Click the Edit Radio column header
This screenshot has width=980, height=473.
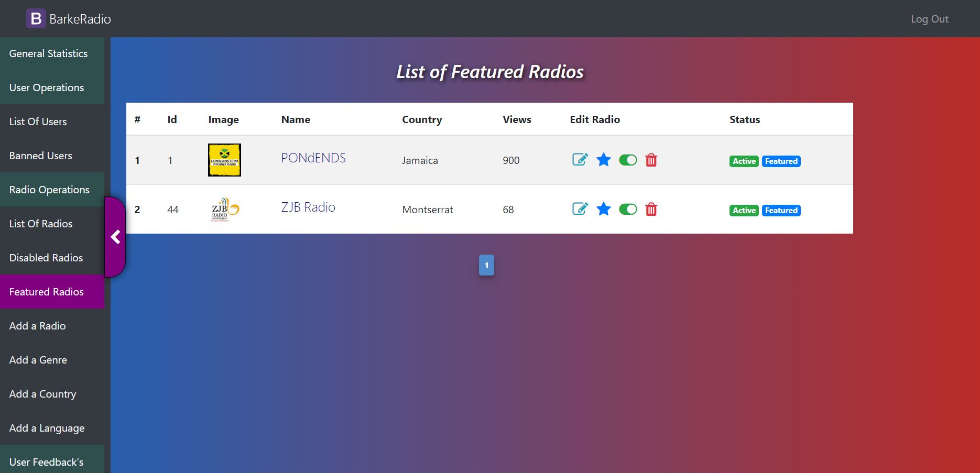(595, 119)
